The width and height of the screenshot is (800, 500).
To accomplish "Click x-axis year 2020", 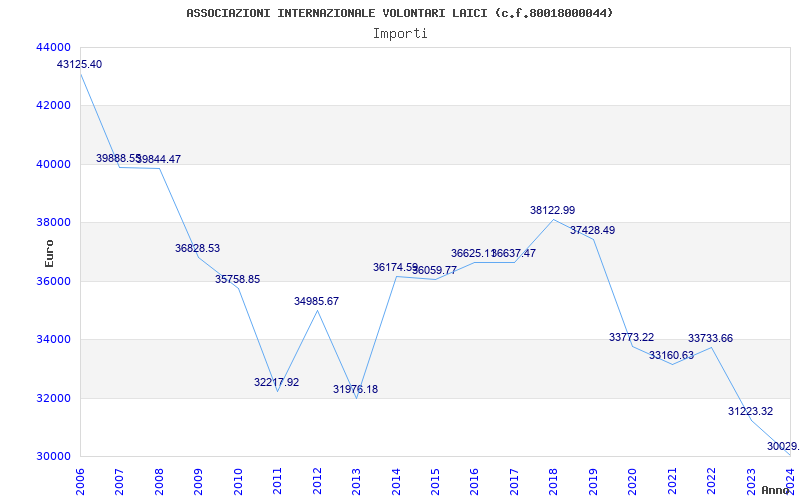I will [x=633, y=482].
